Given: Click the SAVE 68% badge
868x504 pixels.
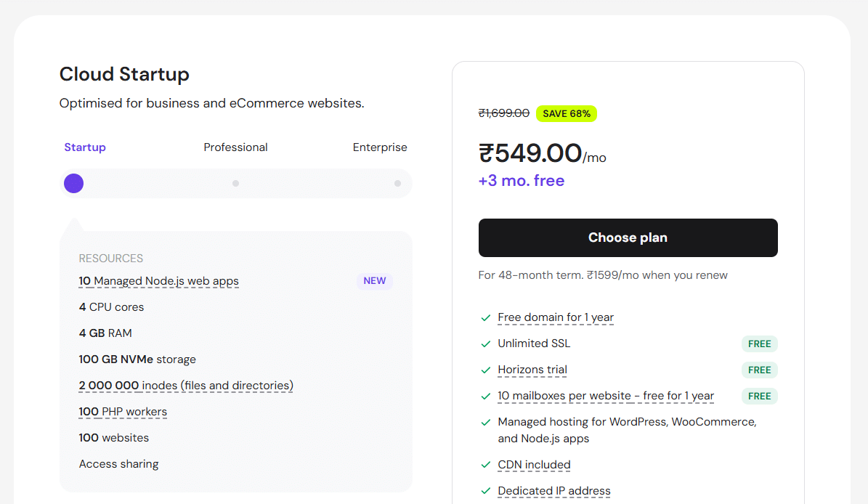Looking at the screenshot, I should (567, 113).
